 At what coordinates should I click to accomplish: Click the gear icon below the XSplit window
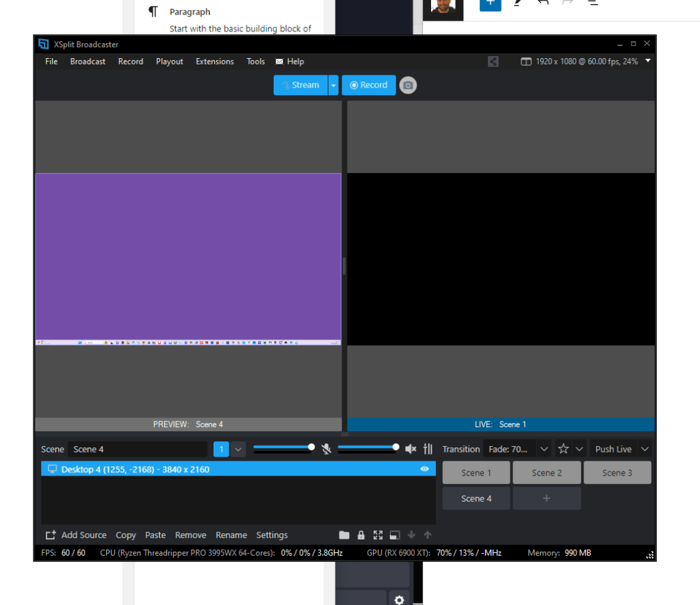[x=399, y=600]
